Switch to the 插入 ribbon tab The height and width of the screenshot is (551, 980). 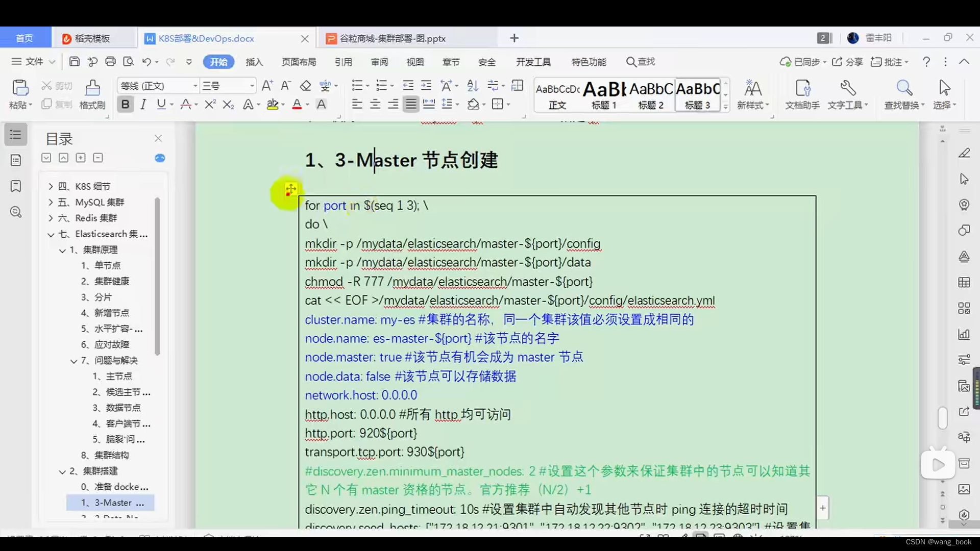tap(254, 62)
